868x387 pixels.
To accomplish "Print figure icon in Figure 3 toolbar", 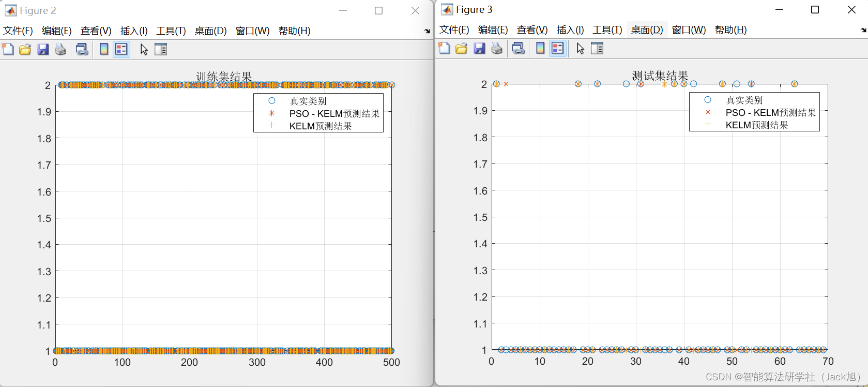I will pyautogui.click(x=497, y=48).
